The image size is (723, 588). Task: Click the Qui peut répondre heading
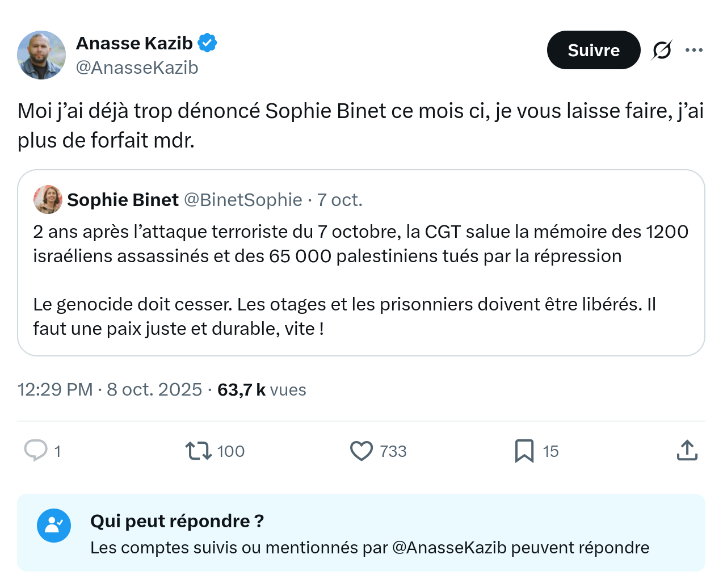point(176,521)
